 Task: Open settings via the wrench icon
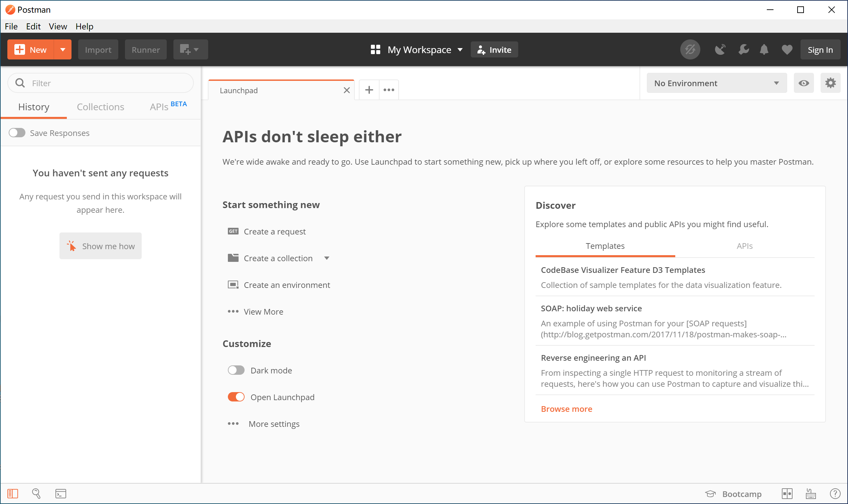[743, 49]
